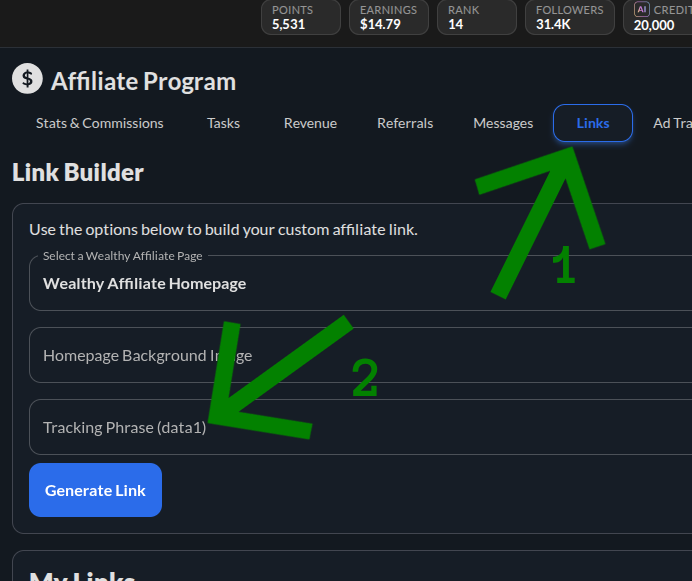Viewport: 692px width, 581px height.
Task: Switch to the Ad Tracking tab
Action: (672, 123)
